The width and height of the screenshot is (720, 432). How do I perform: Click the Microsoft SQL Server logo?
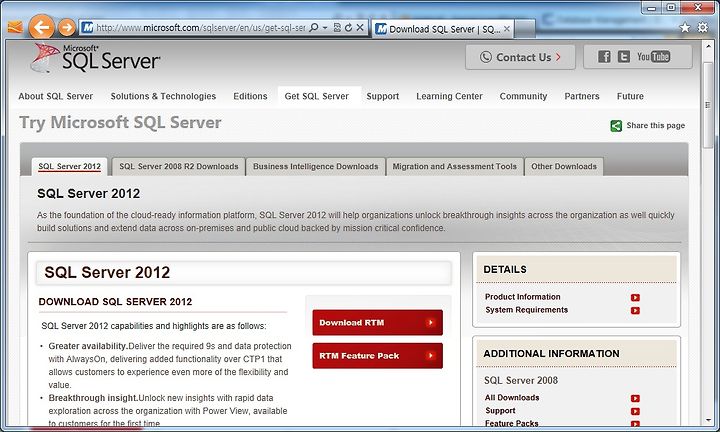click(x=95, y=58)
